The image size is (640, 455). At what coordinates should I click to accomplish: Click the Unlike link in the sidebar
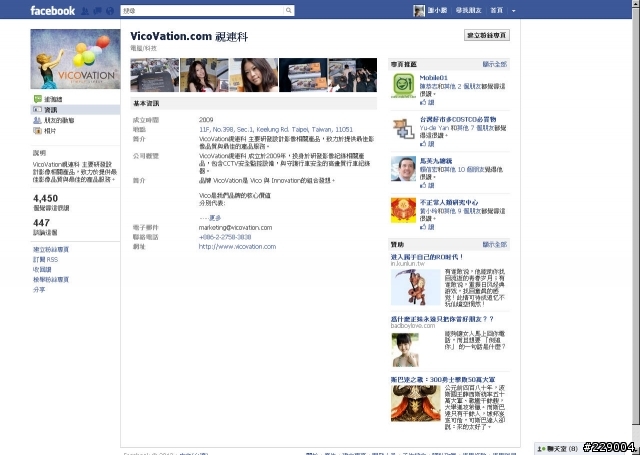pyautogui.click(x=42, y=269)
